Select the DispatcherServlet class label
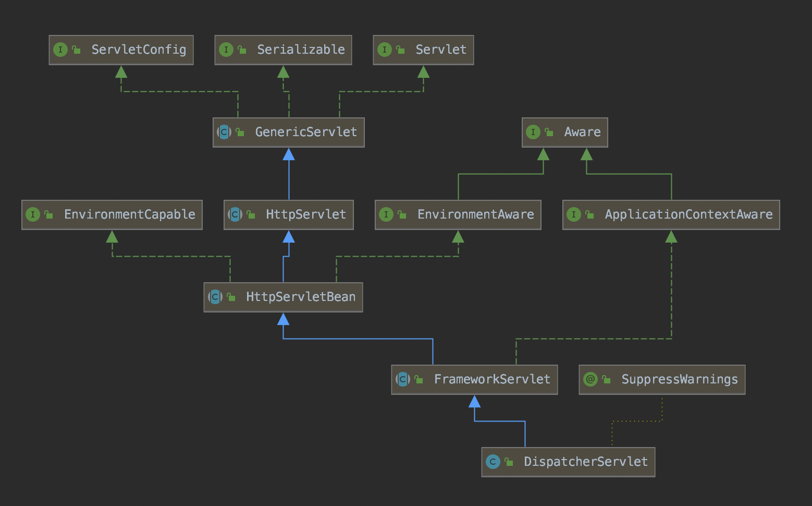This screenshot has height=506, width=812. pyautogui.click(x=585, y=462)
